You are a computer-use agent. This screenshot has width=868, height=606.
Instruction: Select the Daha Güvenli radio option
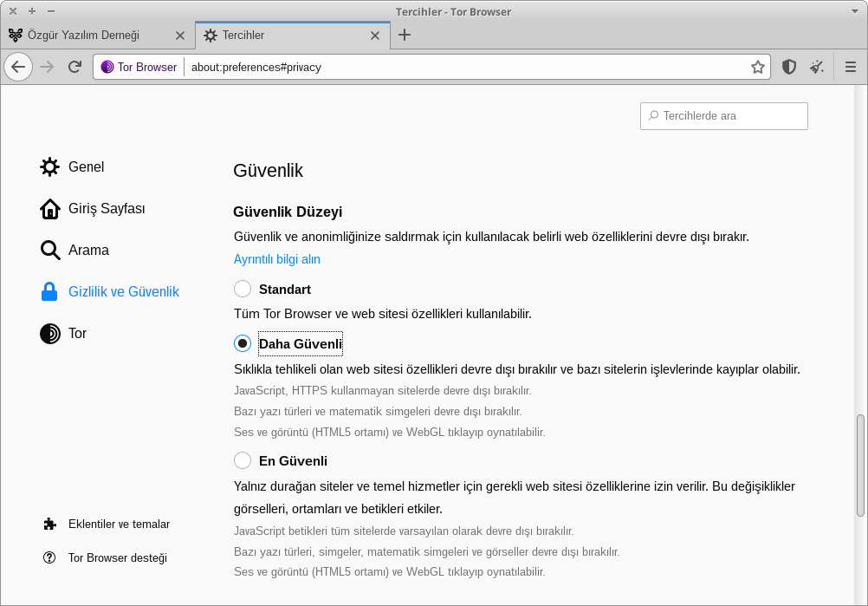243,343
